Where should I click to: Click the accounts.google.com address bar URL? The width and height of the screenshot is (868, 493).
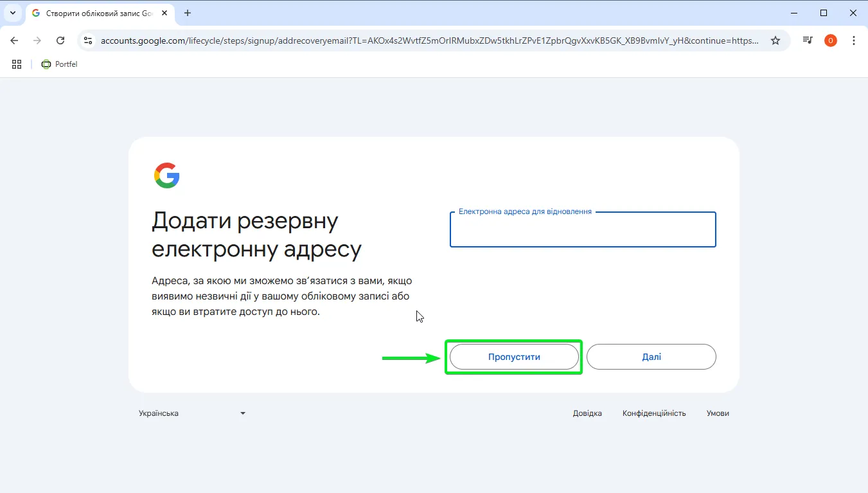click(429, 40)
